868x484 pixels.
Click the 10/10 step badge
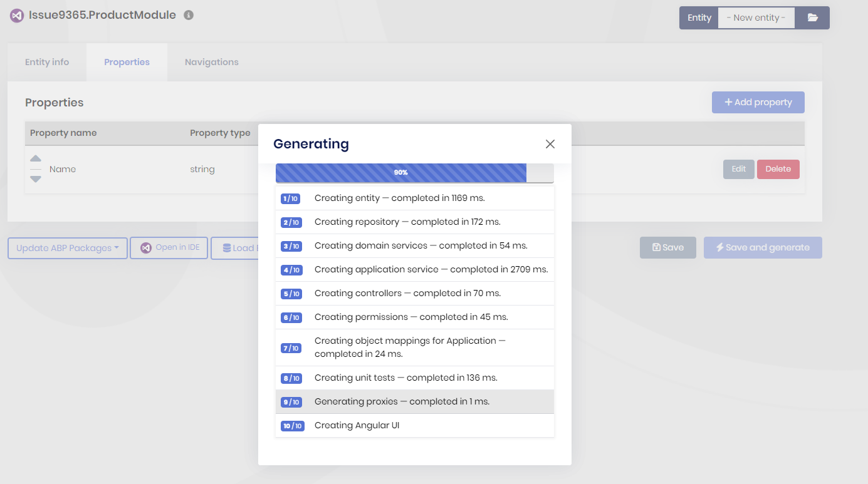pyautogui.click(x=292, y=426)
